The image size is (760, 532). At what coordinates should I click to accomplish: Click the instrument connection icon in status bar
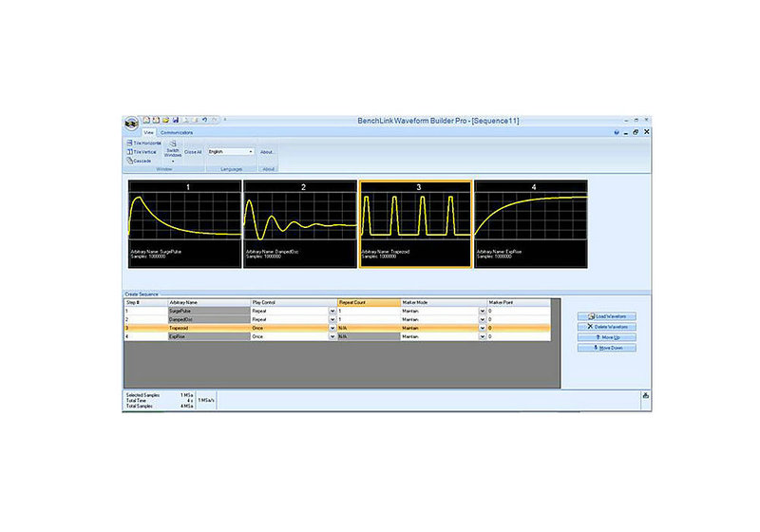point(646,395)
